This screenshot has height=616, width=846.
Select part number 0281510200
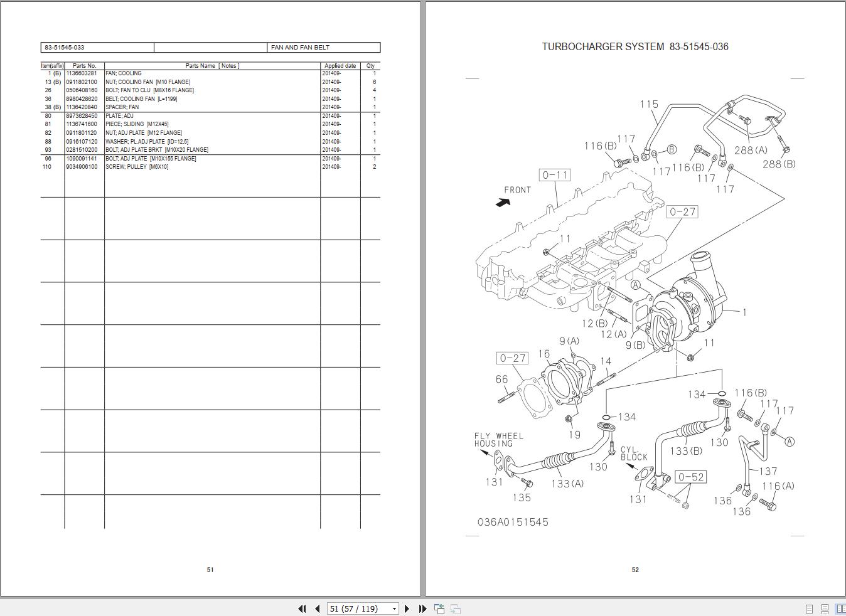(82, 150)
